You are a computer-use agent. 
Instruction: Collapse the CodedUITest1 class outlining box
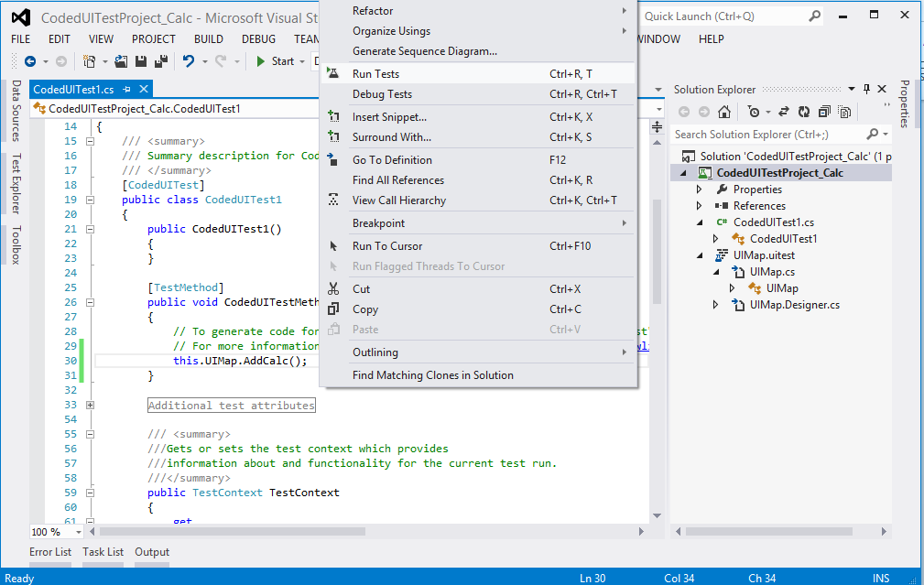click(x=90, y=200)
